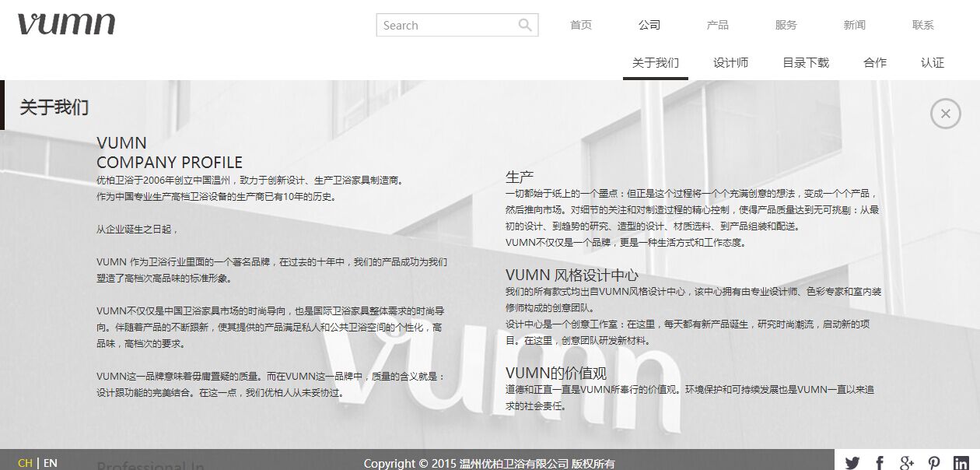This screenshot has width=980, height=470.
Task: Click the 生产 section heading
Action: [x=520, y=177]
